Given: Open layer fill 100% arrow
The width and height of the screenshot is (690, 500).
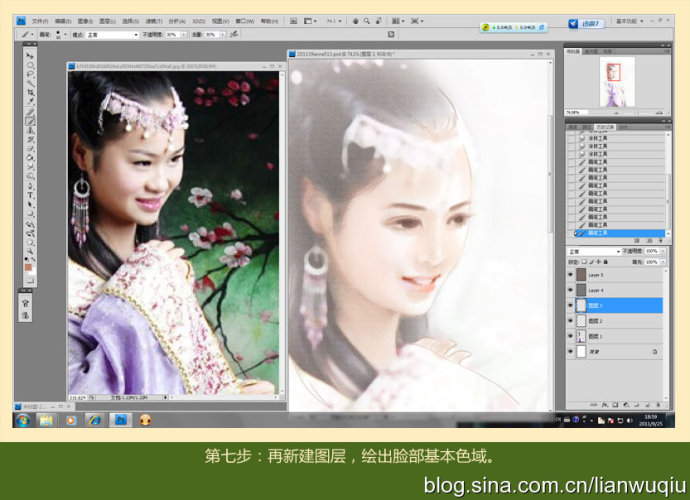Looking at the screenshot, I should 663,262.
